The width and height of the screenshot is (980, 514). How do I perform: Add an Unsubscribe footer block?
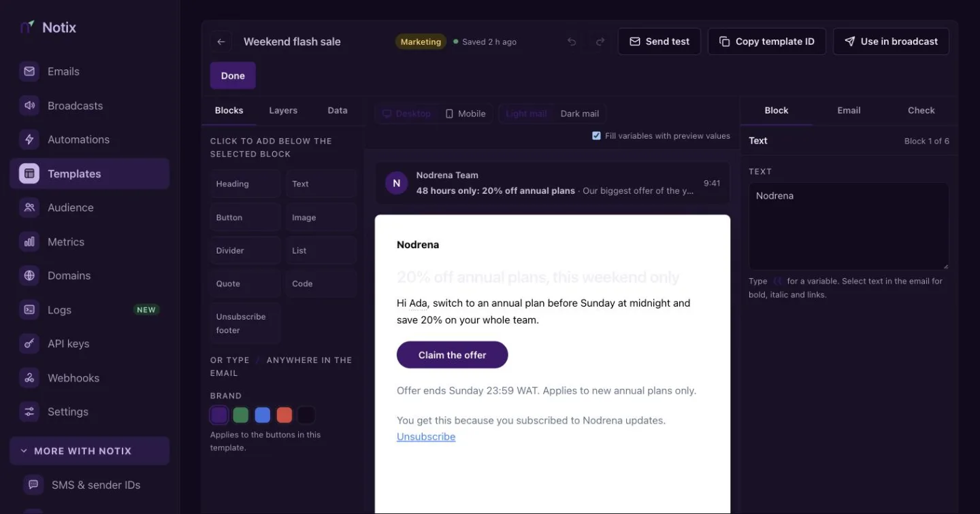pos(246,324)
